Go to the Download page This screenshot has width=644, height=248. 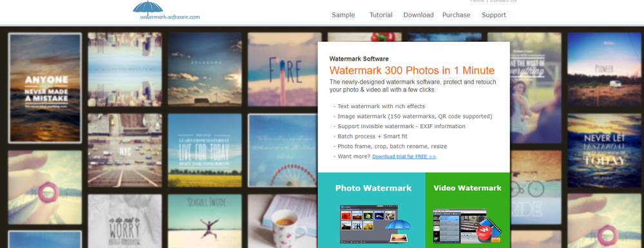click(x=418, y=15)
